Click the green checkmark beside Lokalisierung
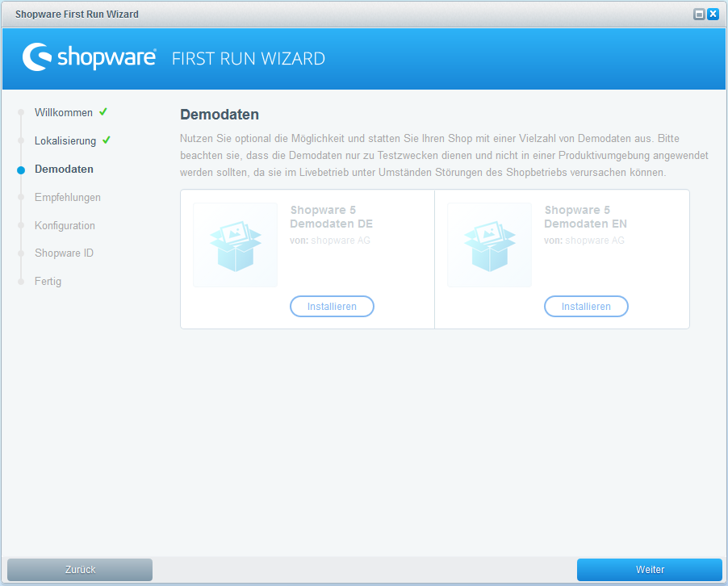This screenshot has height=586, width=728. coord(107,140)
